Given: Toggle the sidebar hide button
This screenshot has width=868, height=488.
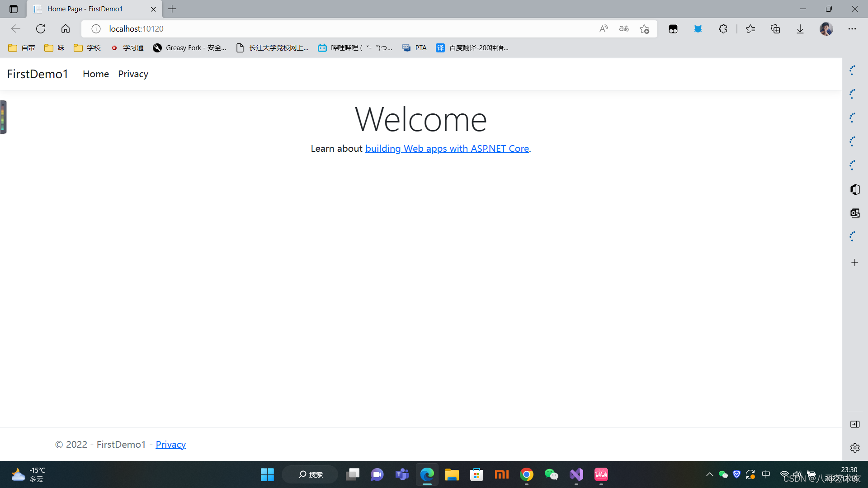Looking at the screenshot, I should coord(854,424).
